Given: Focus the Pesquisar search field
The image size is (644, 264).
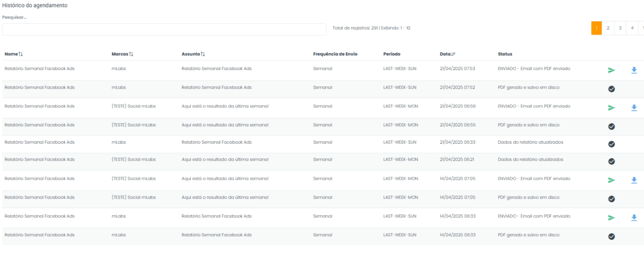Looking at the screenshot, I should coord(164,29).
